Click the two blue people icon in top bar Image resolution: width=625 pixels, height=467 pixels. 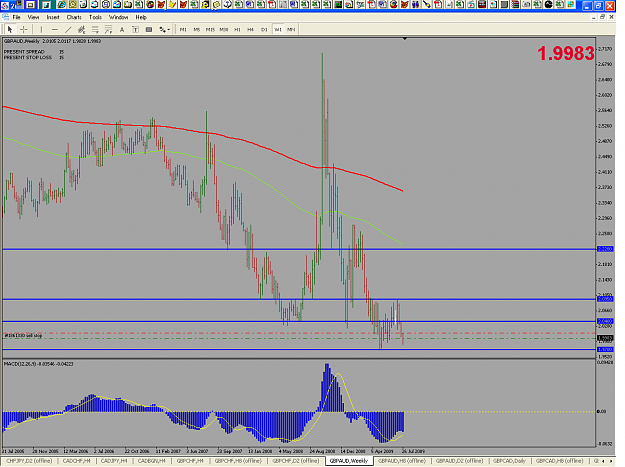(415, 5)
